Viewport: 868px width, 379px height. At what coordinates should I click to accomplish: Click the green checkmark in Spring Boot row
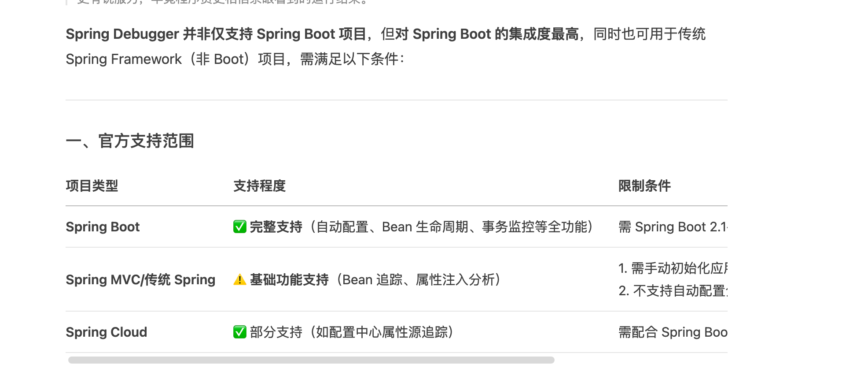pos(239,227)
